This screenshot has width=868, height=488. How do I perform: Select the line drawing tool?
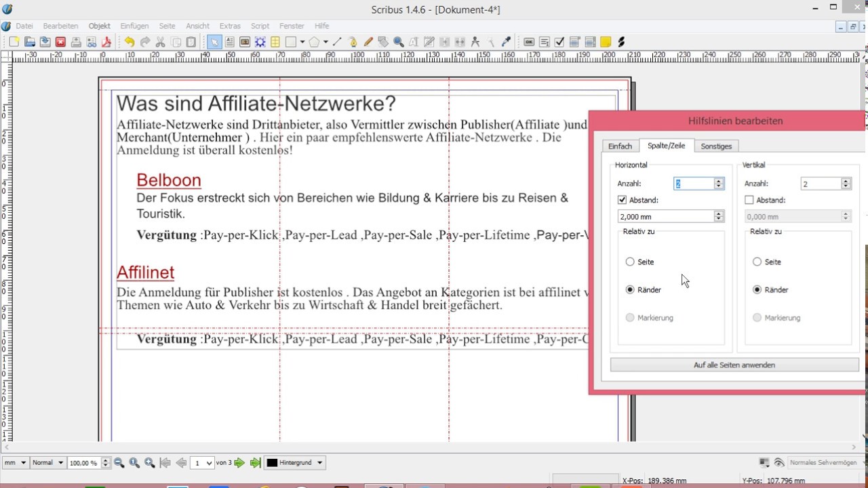pos(337,42)
